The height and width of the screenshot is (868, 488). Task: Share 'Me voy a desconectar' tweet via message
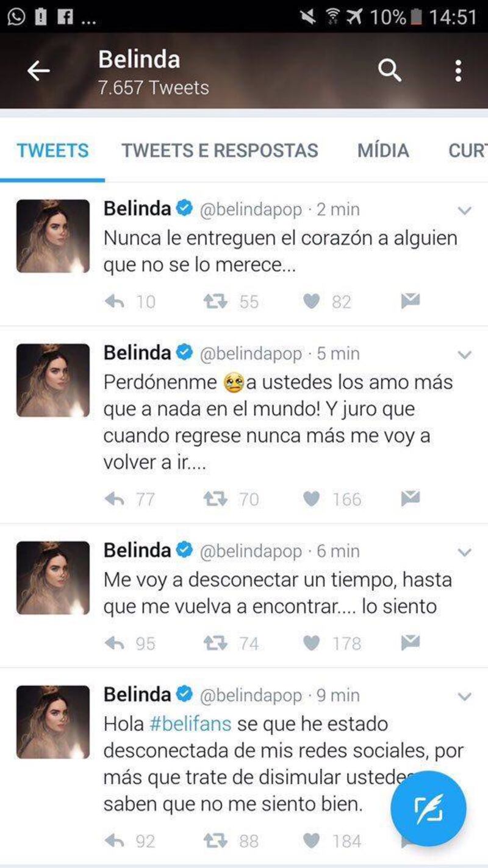pos(411,642)
